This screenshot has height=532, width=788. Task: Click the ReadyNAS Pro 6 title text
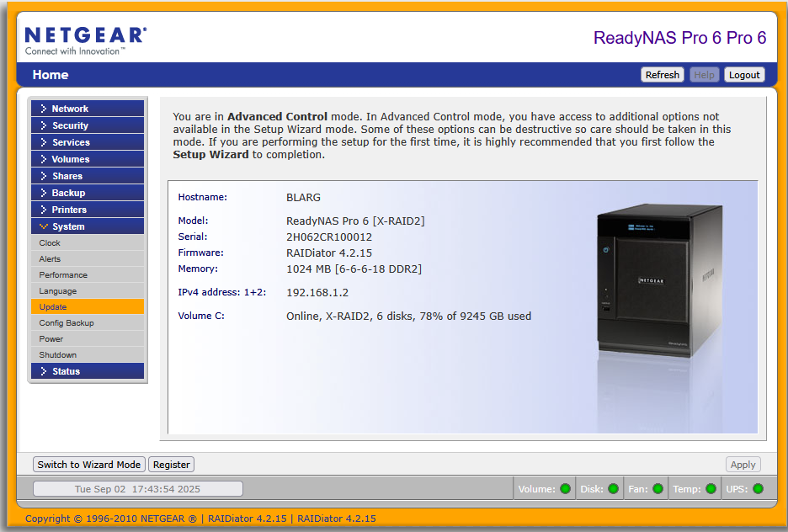(679, 38)
